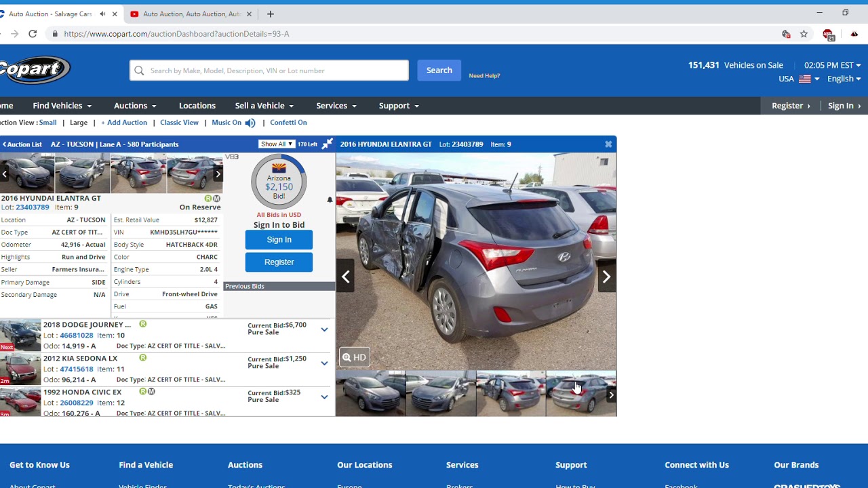This screenshot has width=868, height=488.
Task: Open the Show All filter dropdown
Action: (277, 144)
